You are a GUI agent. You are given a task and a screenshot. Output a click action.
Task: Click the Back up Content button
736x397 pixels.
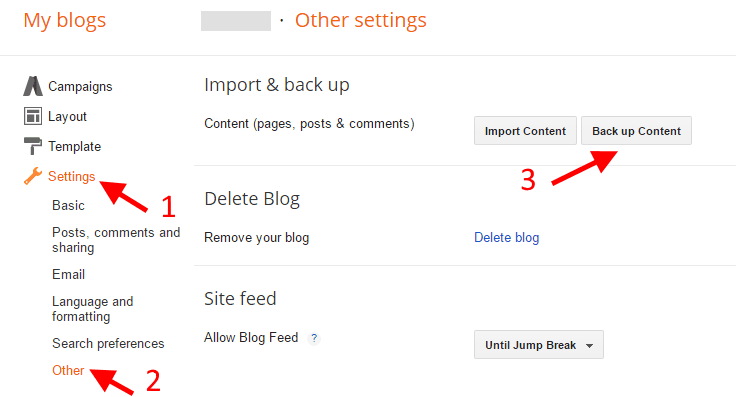(x=636, y=131)
